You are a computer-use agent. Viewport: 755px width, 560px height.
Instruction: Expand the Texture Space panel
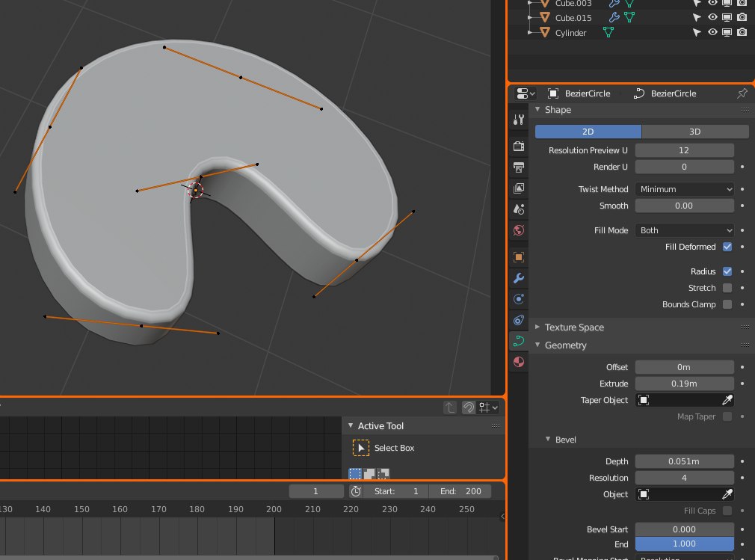(x=537, y=327)
